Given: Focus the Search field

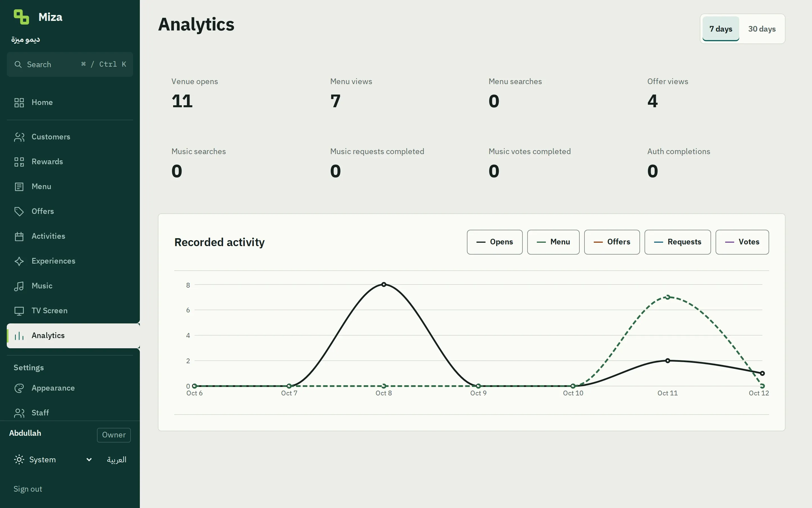Looking at the screenshot, I should pos(70,64).
